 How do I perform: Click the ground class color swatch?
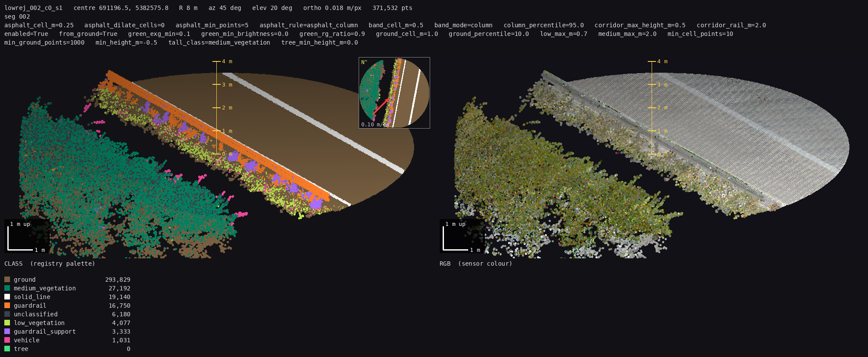point(7,280)
